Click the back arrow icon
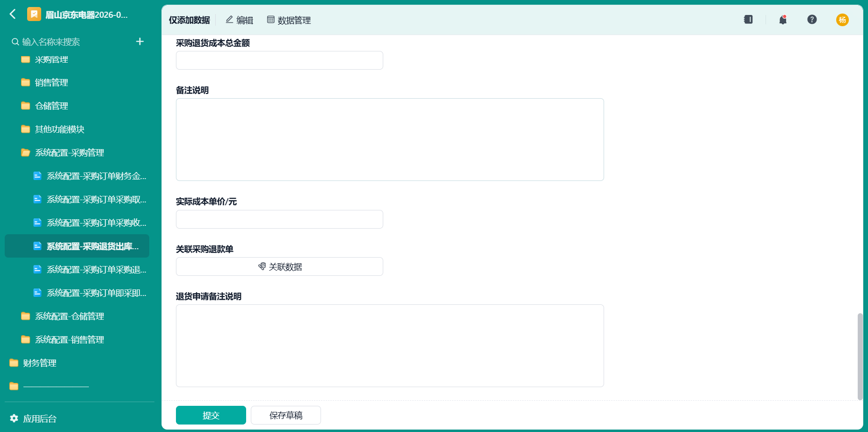The height and width of the screenshot is (432, 868). tap(13, 14)
